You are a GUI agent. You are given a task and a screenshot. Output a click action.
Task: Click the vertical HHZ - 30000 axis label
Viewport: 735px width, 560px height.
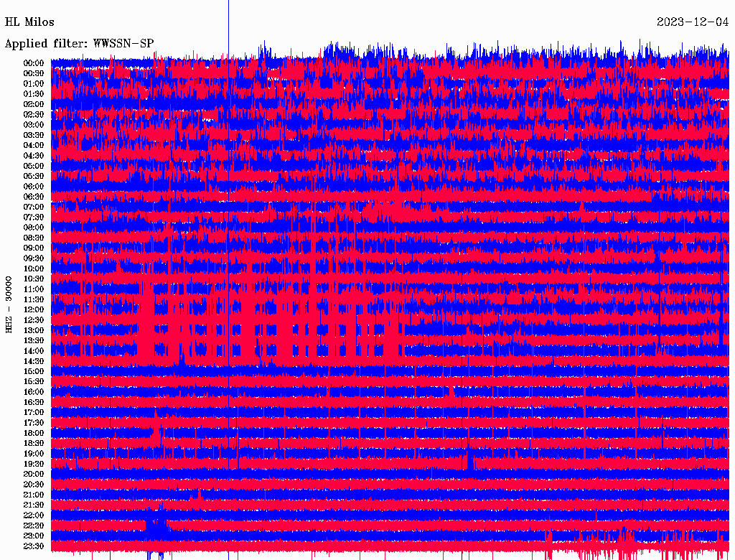9,304
